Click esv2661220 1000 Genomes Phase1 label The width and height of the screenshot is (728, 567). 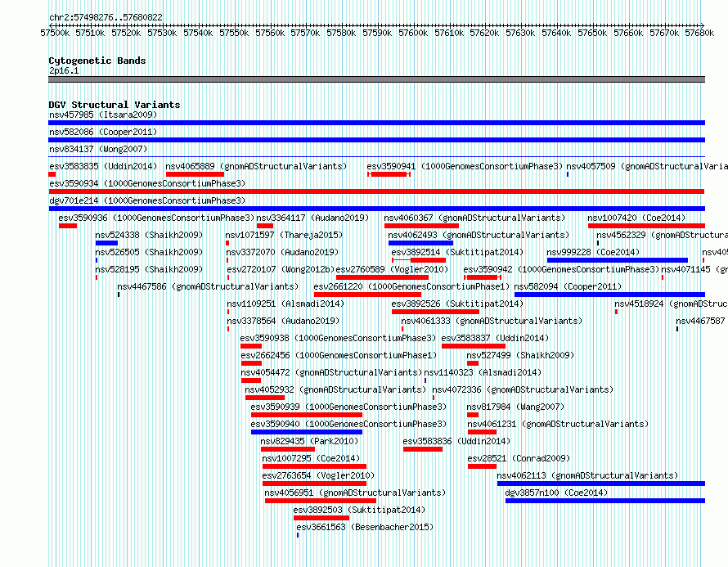coord(411,286)
